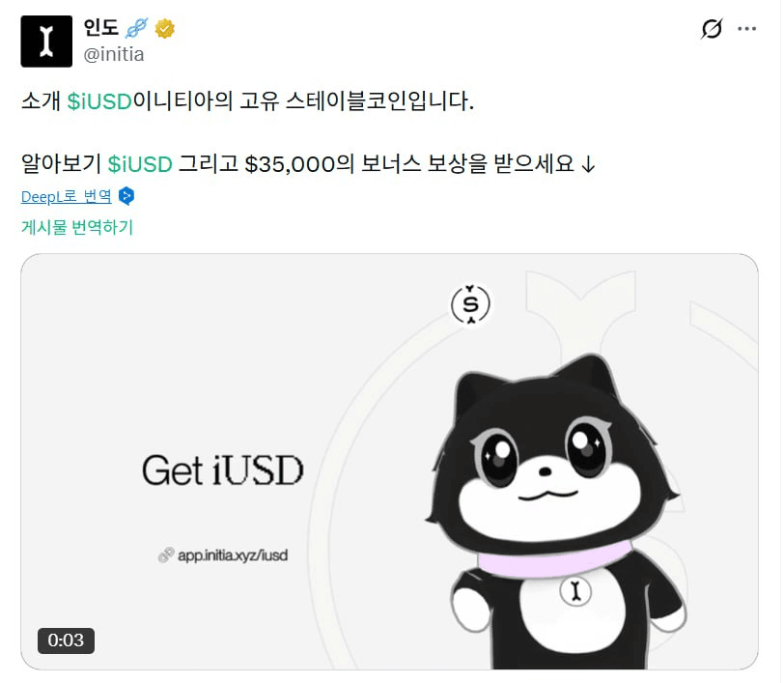Open the Initia profile avatar
This screenshot has width=784, height=683.
tap(46, 41)
